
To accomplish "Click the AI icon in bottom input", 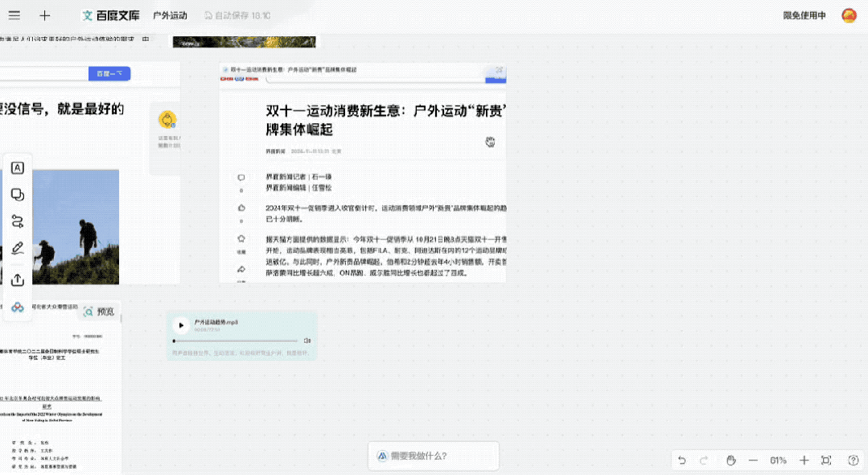I will coord(382,456).
